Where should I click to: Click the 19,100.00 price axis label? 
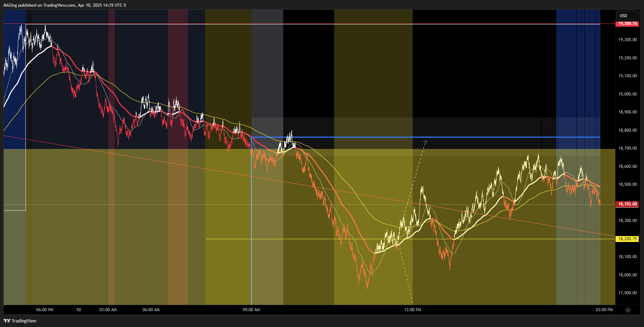(628, 76)
